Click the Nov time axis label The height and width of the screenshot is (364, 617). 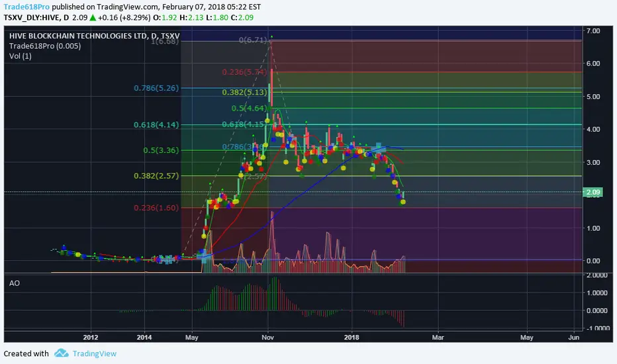(267, 338)
